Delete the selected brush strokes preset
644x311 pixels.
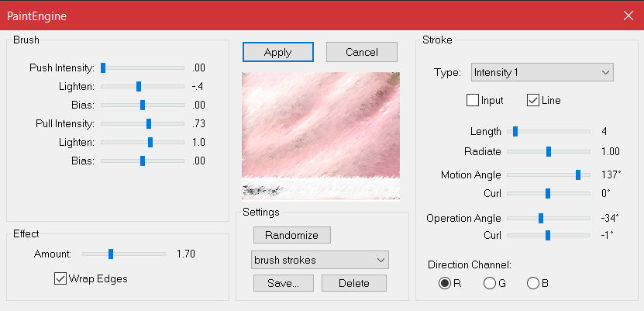click(354, 283)
